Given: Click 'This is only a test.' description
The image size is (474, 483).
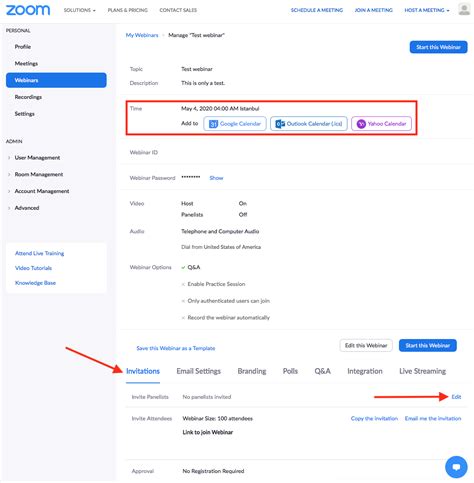Looking at the screenshot, I should pyautogui.click(x=203, y=83).
